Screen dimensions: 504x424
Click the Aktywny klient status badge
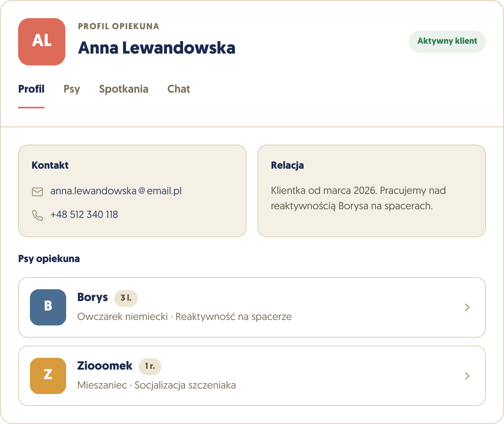tap(447, 41)
